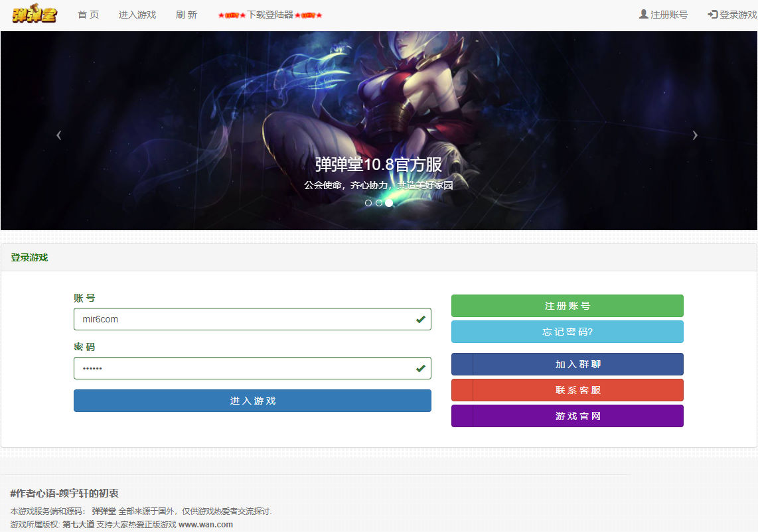Open 注册账号 beside the user icon in the navbar
Screen dimensions: 758x532
click(x=663, y=15)
